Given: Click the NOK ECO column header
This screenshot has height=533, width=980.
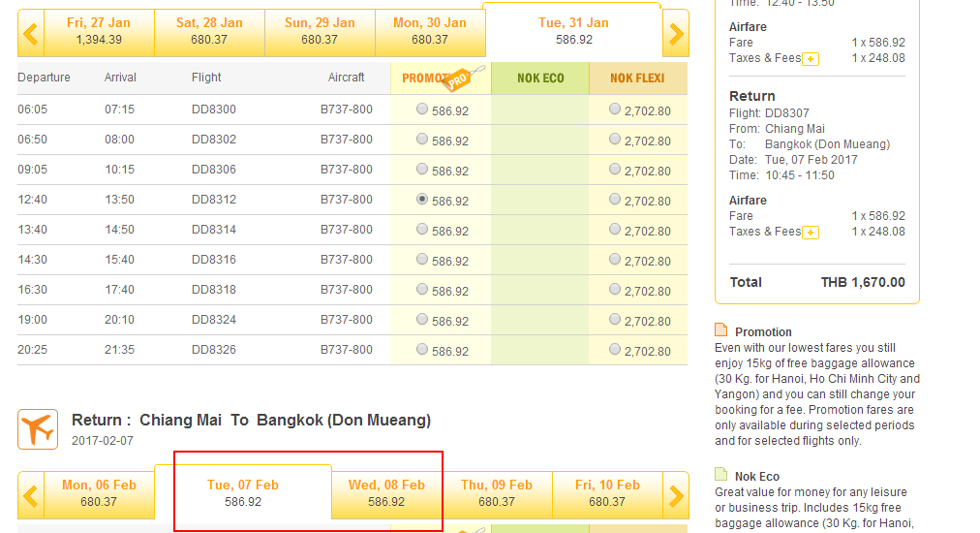Looking at the screenshot, I should coord(540,78).
